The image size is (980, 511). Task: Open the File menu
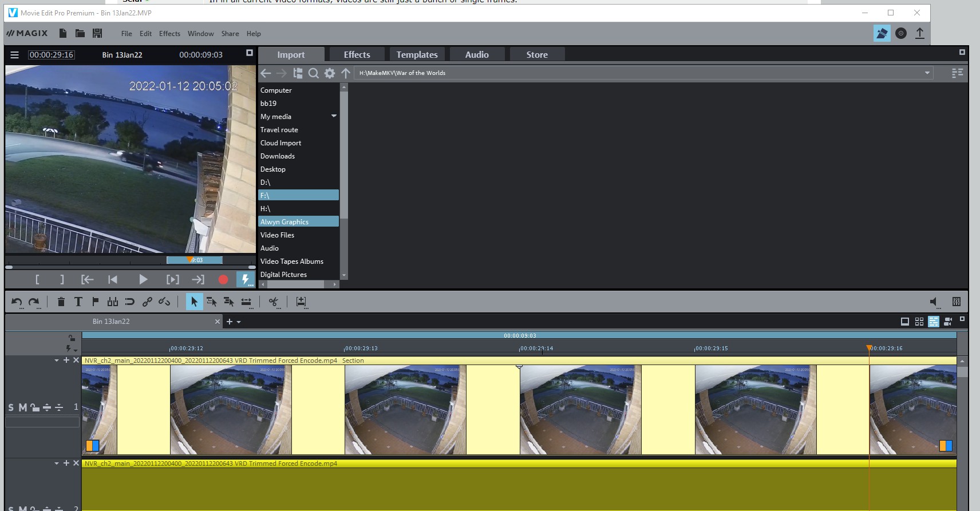127,34
